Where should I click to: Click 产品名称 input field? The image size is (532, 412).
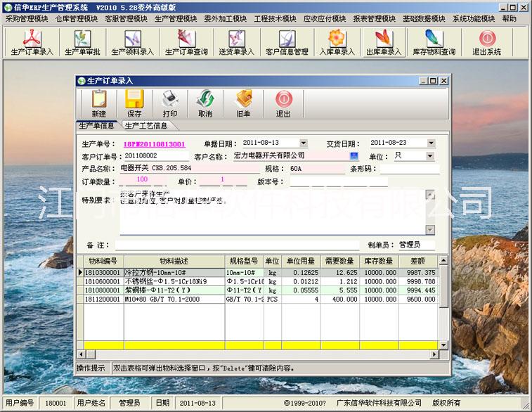(189, 168)
